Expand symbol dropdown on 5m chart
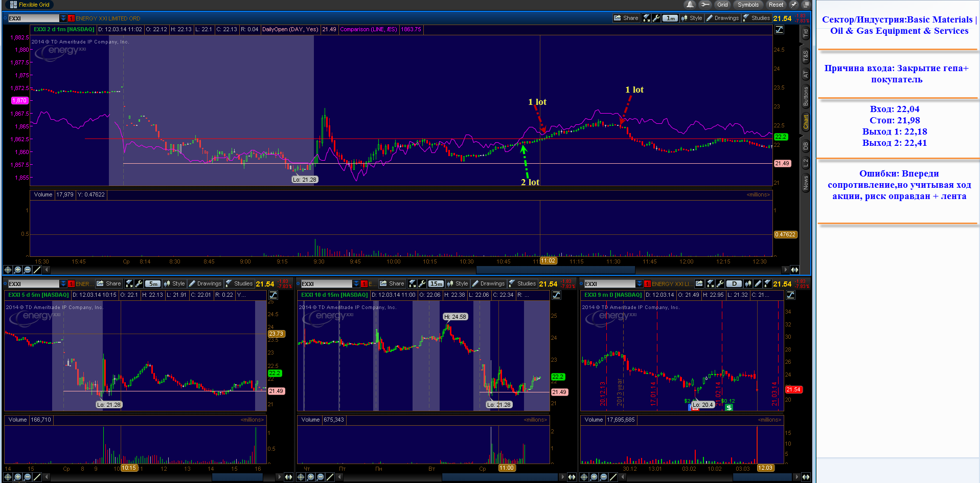The height and width of the screenshot is (483, 980). click(63, 283)
